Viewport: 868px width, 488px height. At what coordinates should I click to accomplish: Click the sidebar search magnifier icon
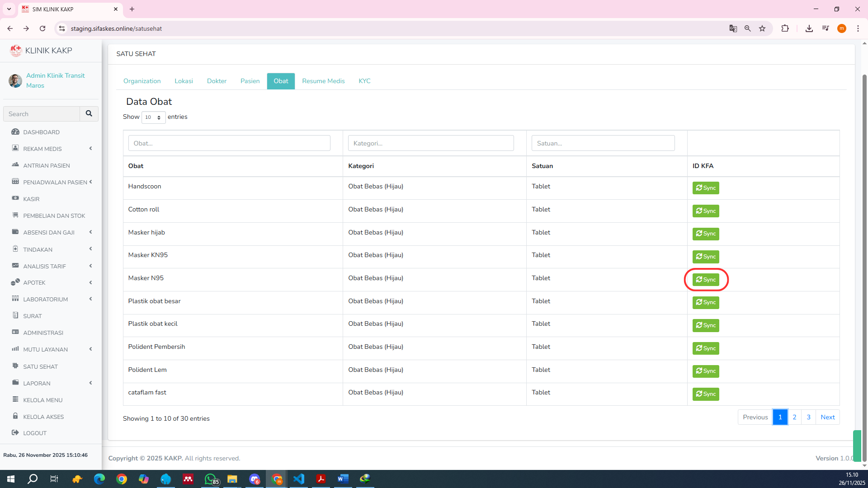pos(89,114)
